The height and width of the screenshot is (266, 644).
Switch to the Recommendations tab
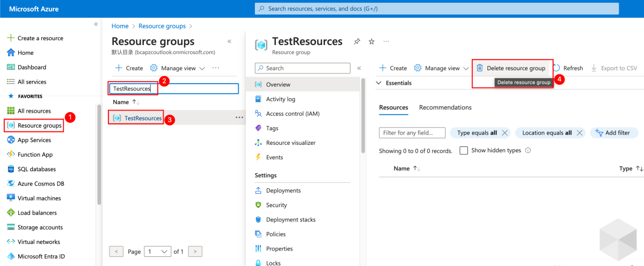point(445,107)
